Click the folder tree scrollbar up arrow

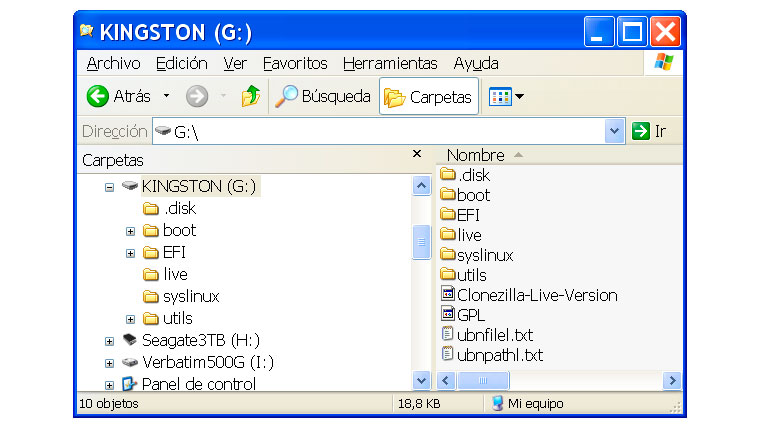[422, 186]
